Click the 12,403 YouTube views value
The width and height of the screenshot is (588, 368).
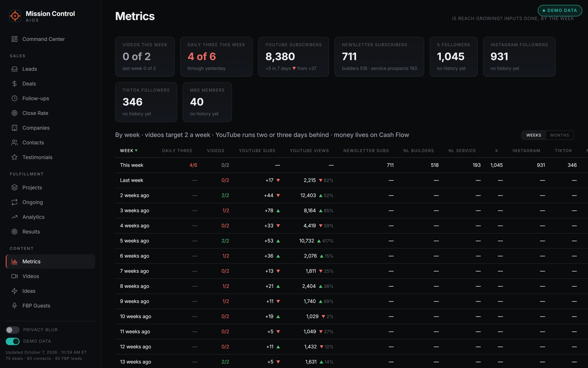pos(308,195)
